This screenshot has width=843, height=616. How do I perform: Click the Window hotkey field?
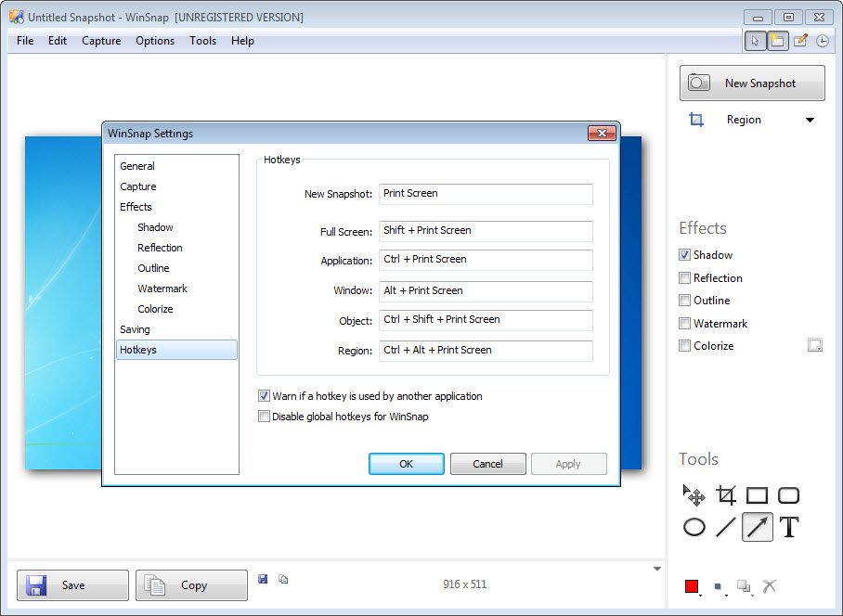pyautogui.click(x=486, y=291)
